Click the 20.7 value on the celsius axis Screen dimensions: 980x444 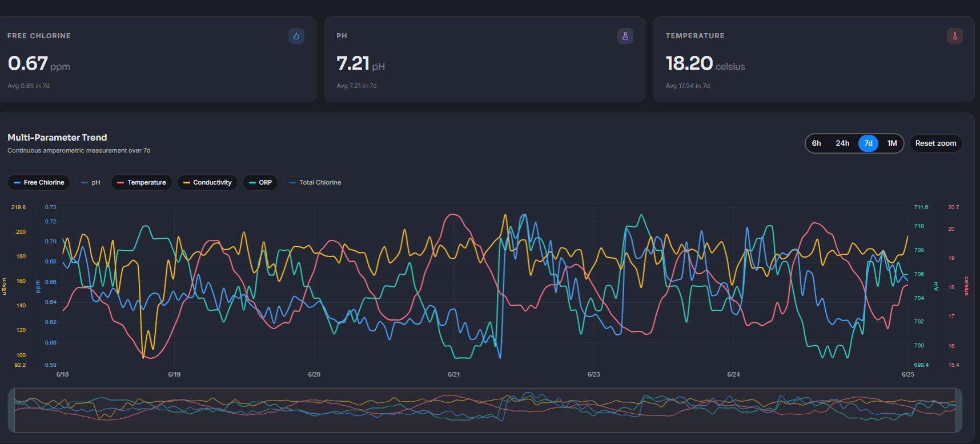point(954,207)
